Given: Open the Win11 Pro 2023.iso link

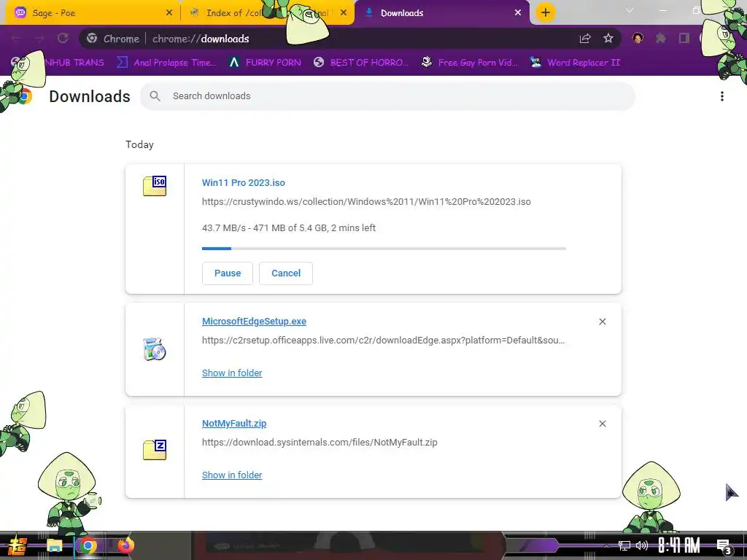Looking at the screenshot, I should [244, 183].
